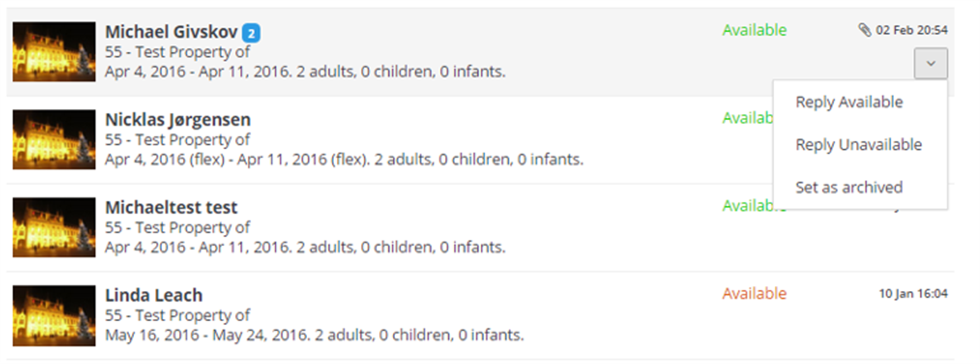This screenshot has width=980, height=364.
Task: Open Nicklas Jørgensen's inquiry name
Action: 178,120
